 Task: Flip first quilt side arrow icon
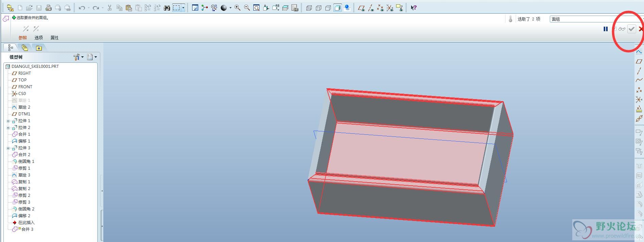click(x=26, y=29)
